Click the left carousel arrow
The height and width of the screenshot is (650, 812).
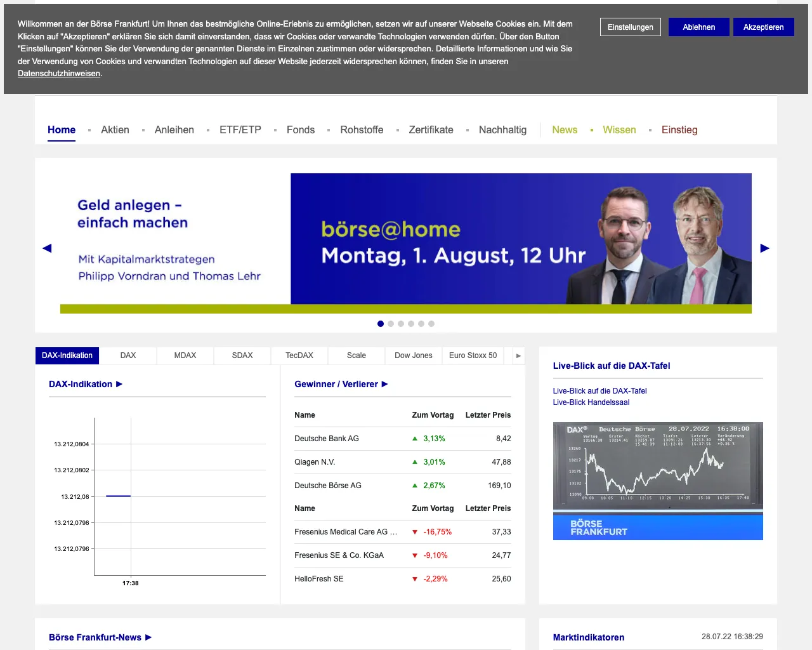[x=47, y=248]
